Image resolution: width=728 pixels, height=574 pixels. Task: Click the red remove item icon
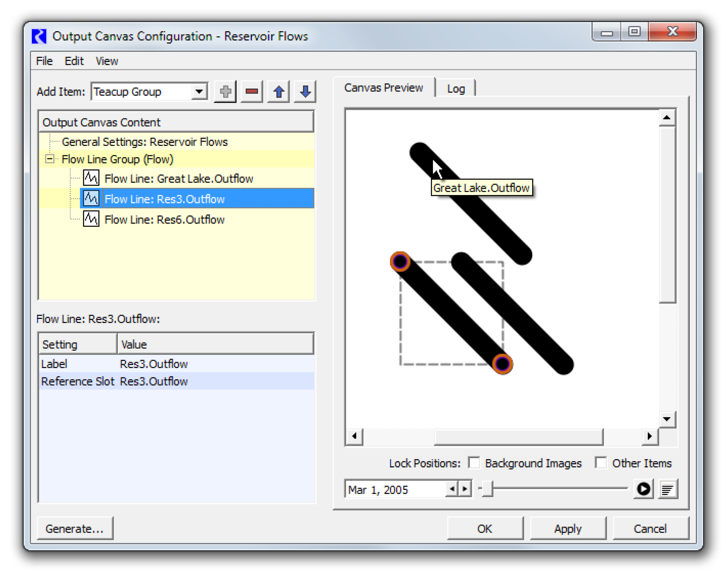(252, 92)
